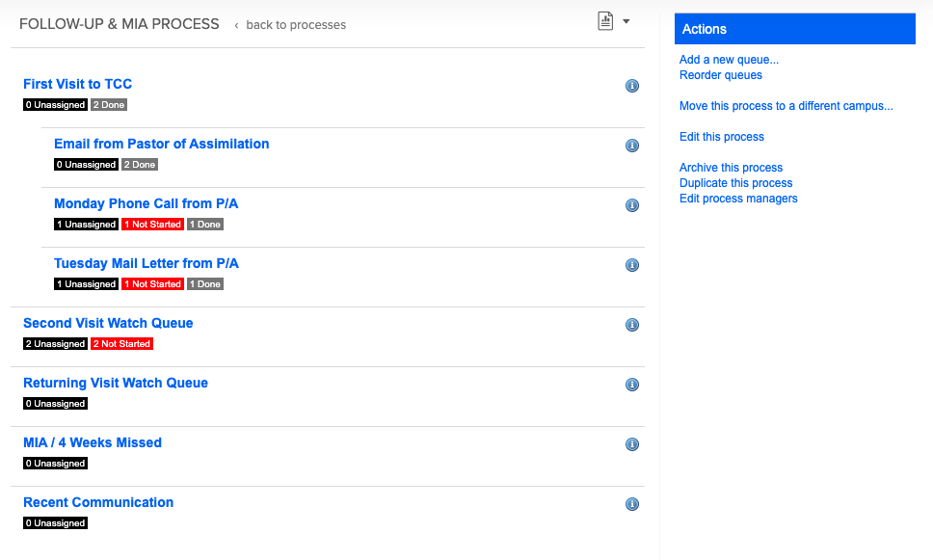Move this process to a different campus
The height and width of the screenshot is (560, 933).
(x=786, y=106)
